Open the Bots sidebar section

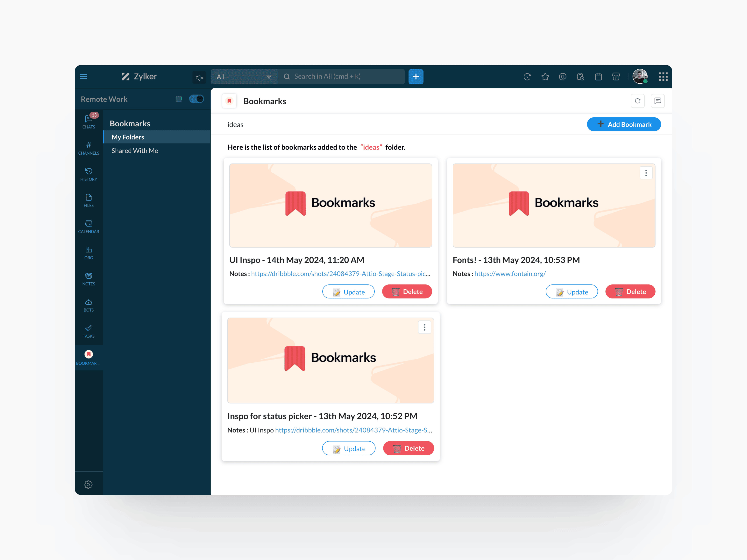(x=89, y=305)
